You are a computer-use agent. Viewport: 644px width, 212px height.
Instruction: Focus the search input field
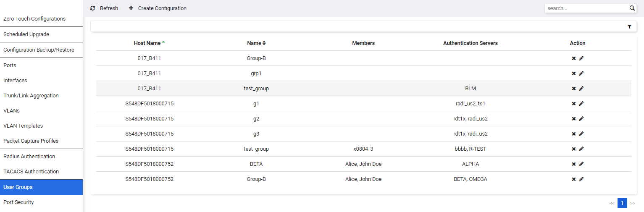coord(586,8)
